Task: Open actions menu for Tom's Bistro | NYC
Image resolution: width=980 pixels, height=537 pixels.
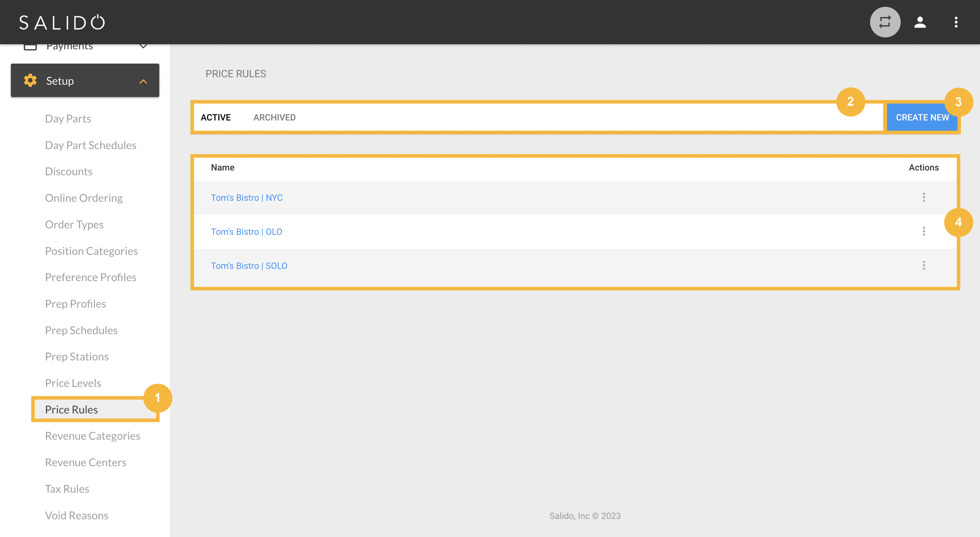Action: click(924, 197)
